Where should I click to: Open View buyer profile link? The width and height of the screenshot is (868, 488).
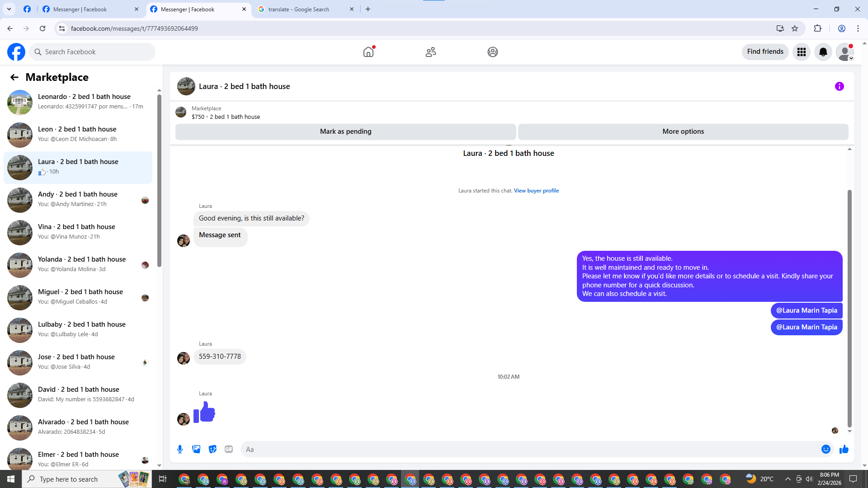[x=536, y=191]
